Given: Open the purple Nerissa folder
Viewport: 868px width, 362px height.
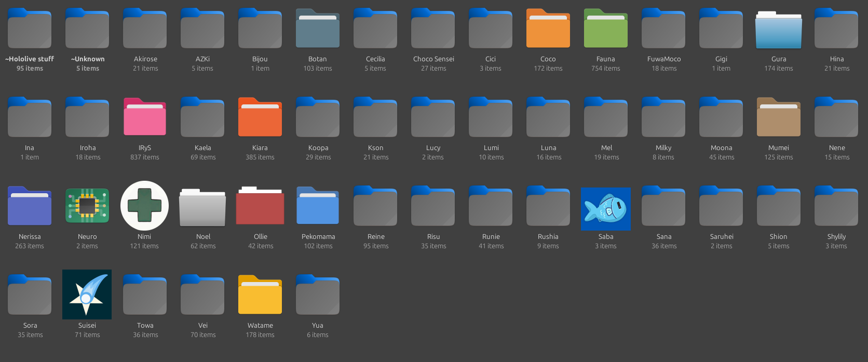Looking at the screenshot, I should click(x=30, y=206).
